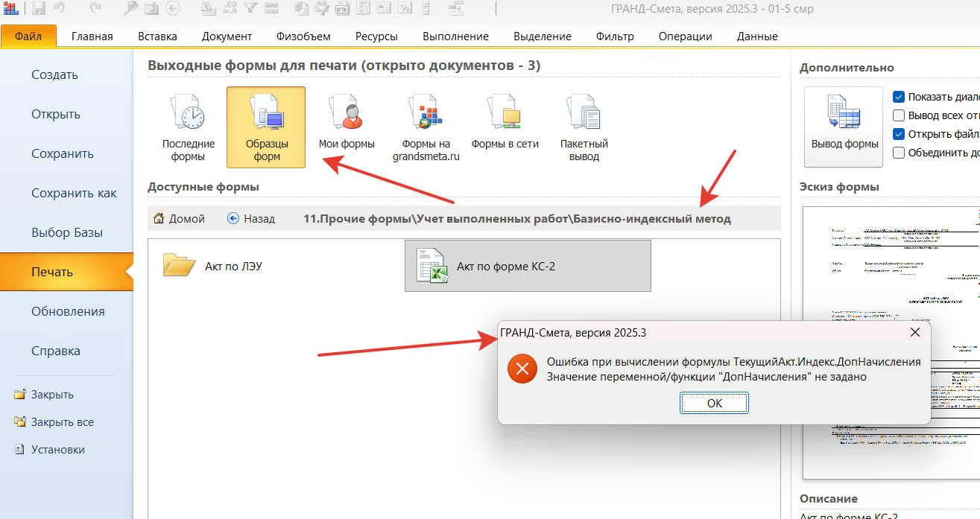980x519 pixels.
Task: Choose Открыть in backstage menu
Action: click(56, 114)
